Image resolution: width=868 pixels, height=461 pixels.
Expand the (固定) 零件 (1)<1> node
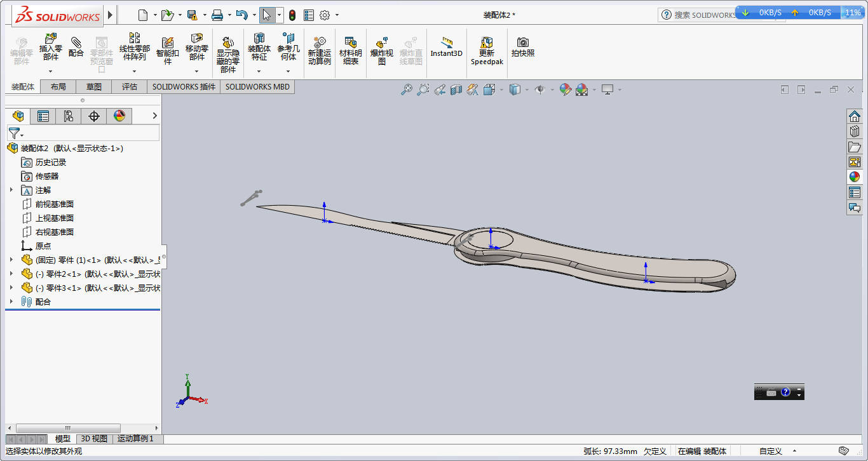click(11, 260)
